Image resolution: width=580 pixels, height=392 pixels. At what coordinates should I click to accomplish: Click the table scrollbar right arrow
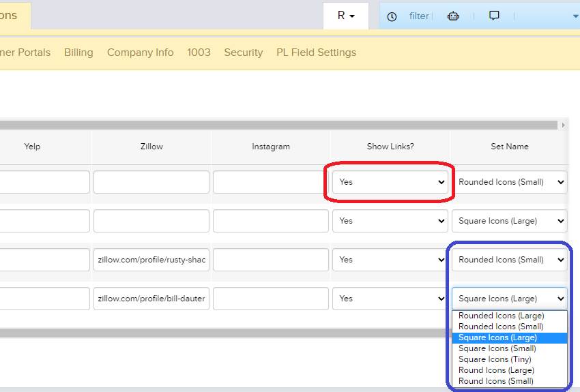coord(564,125)
